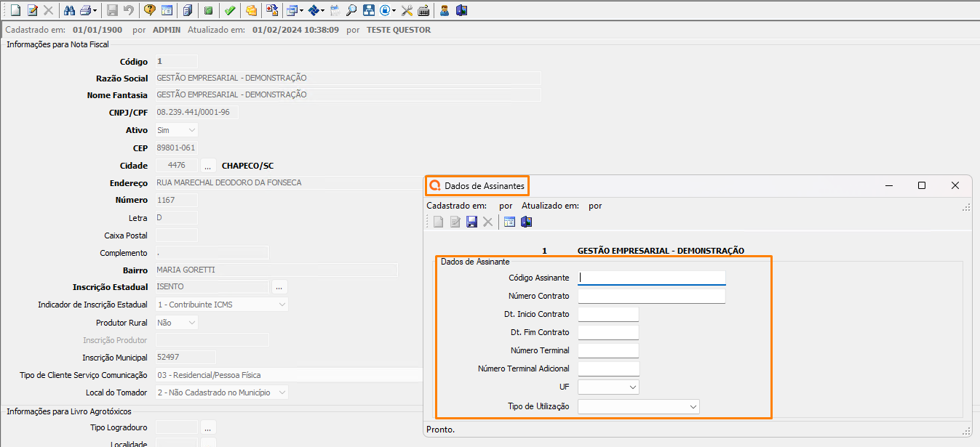Screen dimensions: 980x447
Task: Click the Código Assinante input field
Action: coord(652,277)
